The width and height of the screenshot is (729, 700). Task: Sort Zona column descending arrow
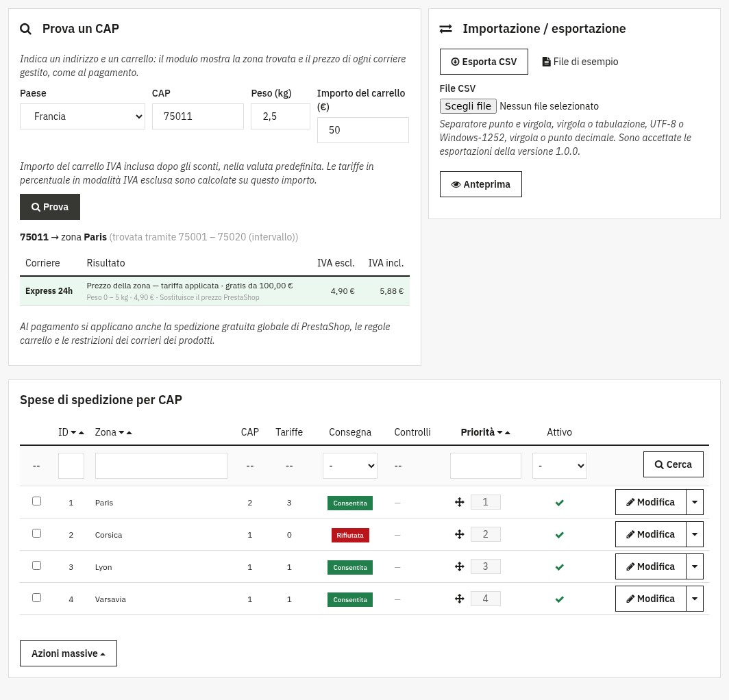121,433
